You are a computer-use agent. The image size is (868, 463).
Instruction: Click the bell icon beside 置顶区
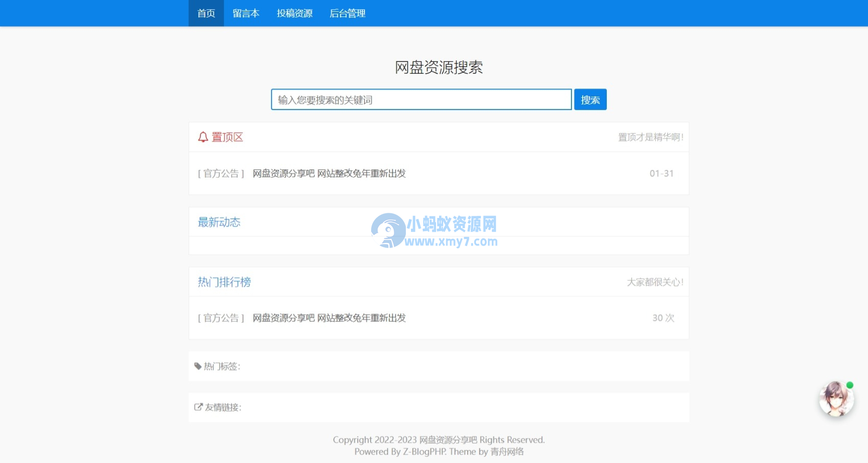203,137
